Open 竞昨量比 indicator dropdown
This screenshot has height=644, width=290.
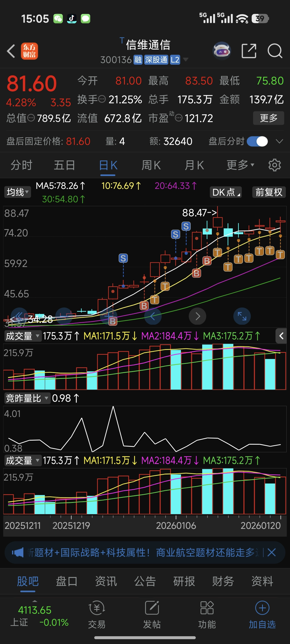[27, 398]
